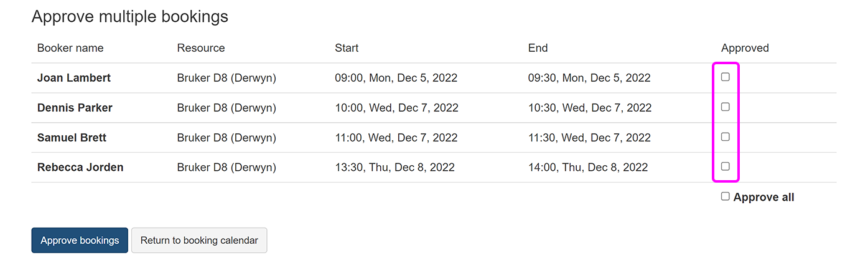Check the Approved box for Samuel Brett
The image size is (868, 278).
coord(725,137)
